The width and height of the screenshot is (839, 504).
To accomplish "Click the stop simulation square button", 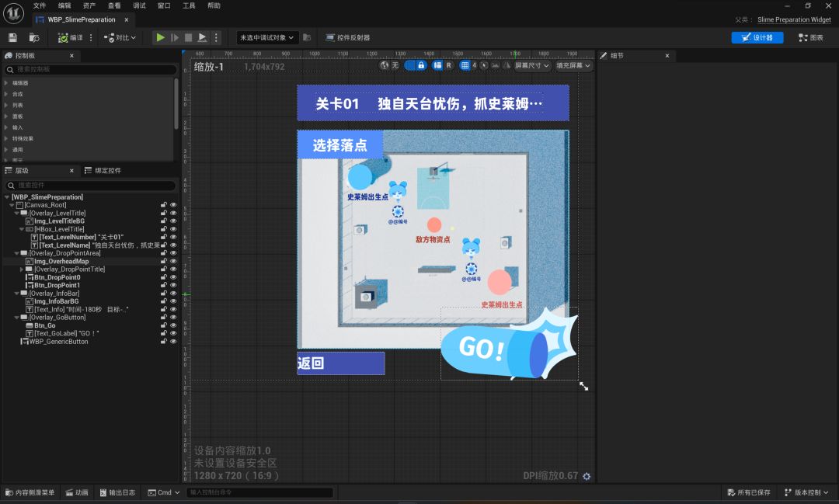I will coord(188,37).
